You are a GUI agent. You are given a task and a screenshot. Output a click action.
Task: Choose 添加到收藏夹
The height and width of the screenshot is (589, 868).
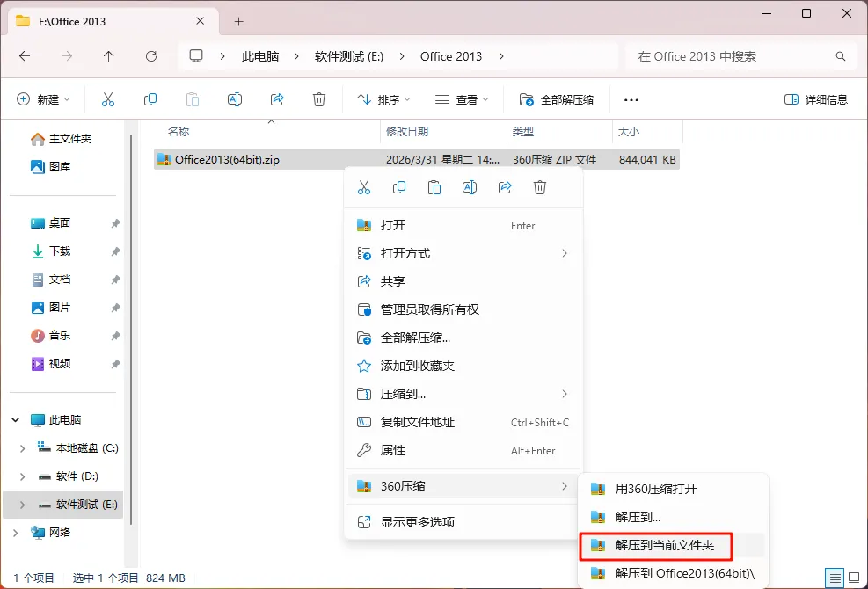click(x=463, y=366)
